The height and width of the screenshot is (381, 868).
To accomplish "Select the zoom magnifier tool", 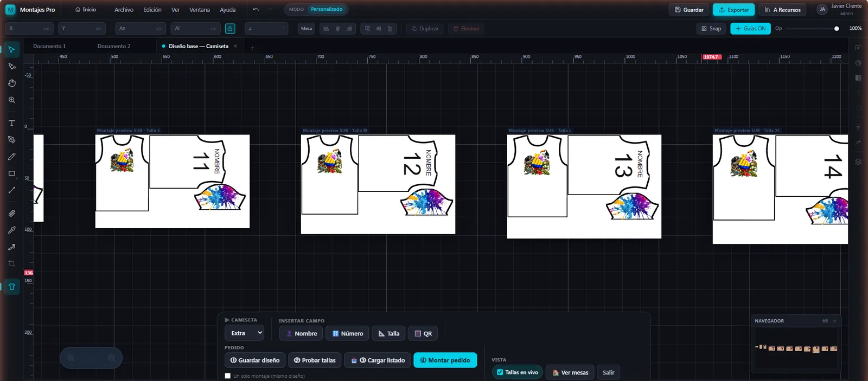I will click(11, 100).
